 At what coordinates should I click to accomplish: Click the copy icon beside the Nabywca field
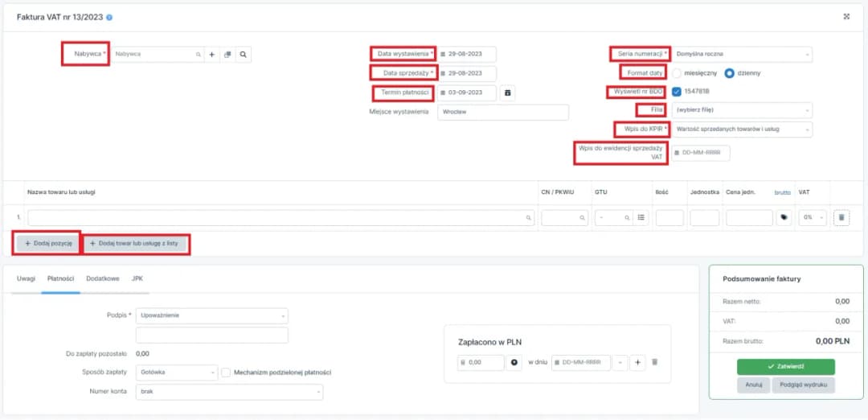[x=227, y=55]
